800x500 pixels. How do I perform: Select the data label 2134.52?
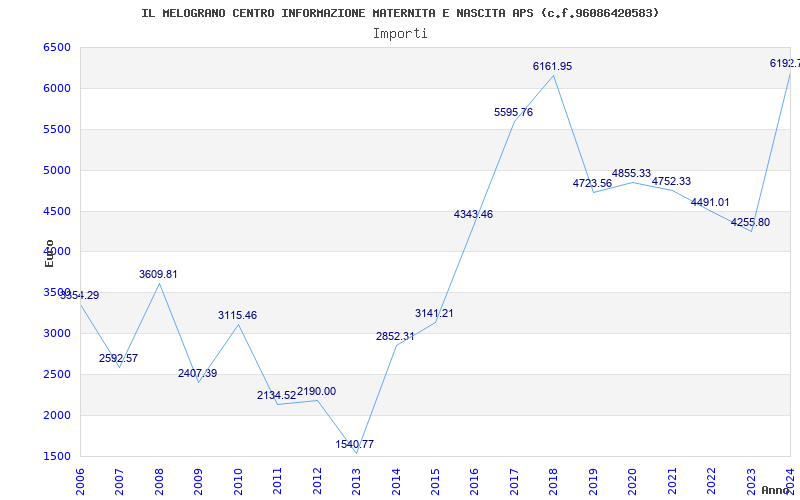point(277,395)
